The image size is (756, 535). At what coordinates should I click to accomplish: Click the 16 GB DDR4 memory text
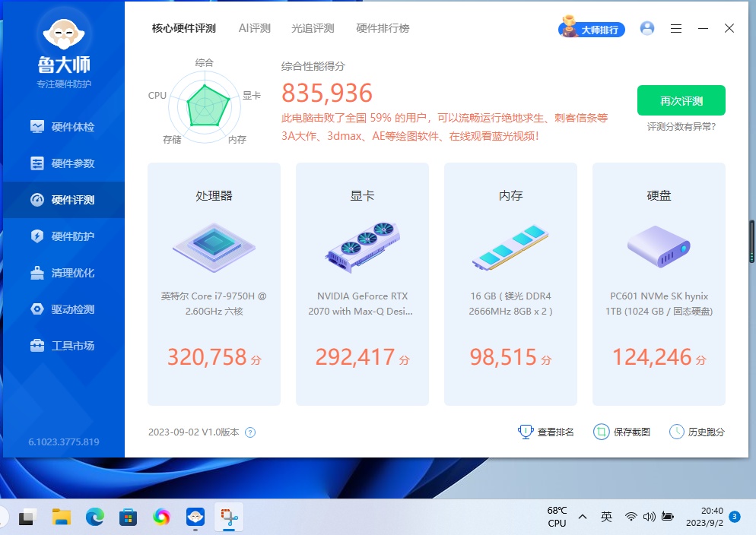tap(510, 303)
